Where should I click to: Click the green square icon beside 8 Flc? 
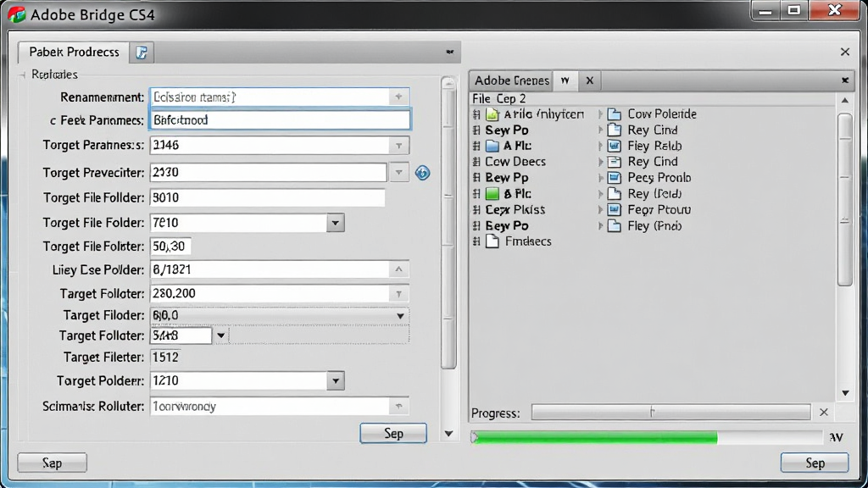(x=492, y=194)
